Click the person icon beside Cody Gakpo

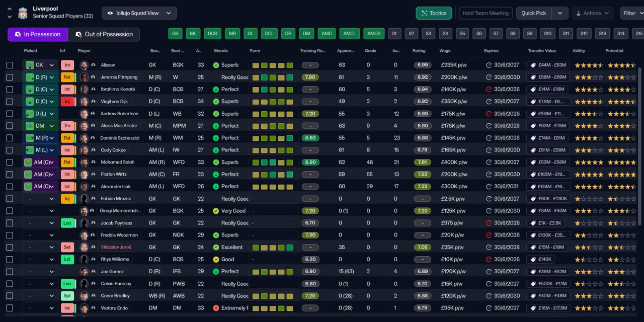coord(93,150)
